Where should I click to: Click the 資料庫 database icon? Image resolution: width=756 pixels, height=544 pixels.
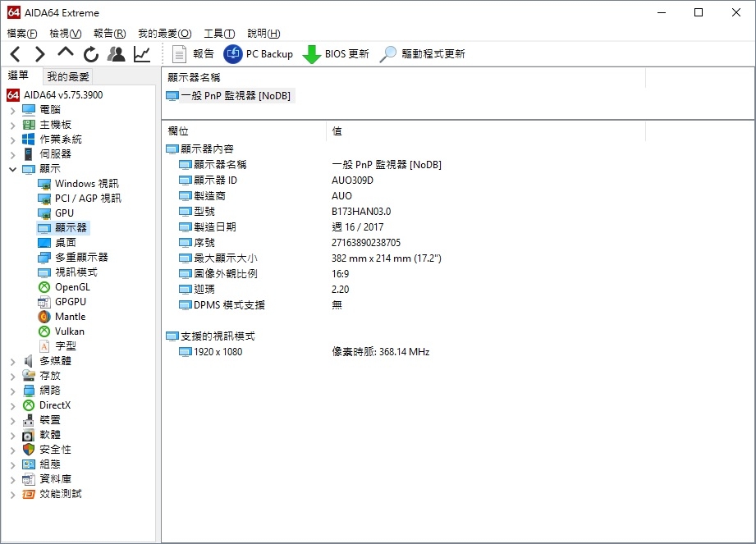(29, 479)
